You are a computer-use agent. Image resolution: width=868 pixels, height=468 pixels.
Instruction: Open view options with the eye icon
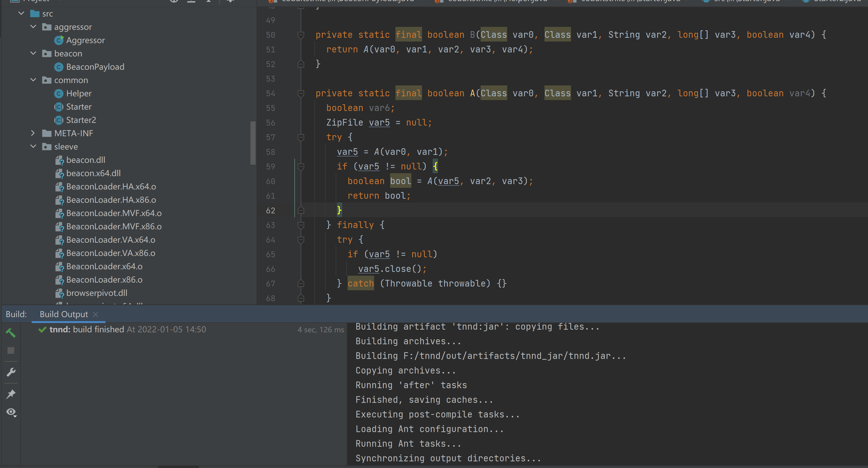click(11, 412)
